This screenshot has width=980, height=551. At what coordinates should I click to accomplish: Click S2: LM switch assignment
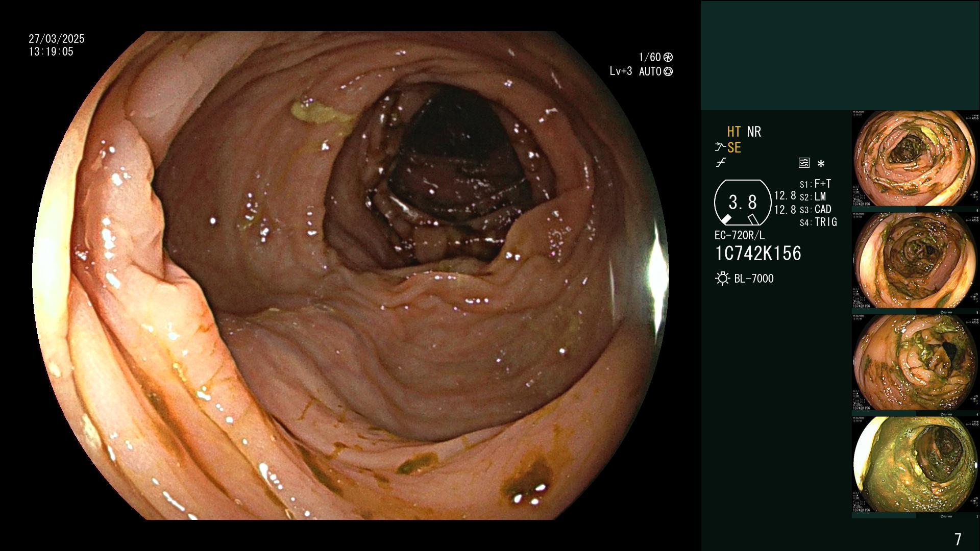tap(813, 196)
